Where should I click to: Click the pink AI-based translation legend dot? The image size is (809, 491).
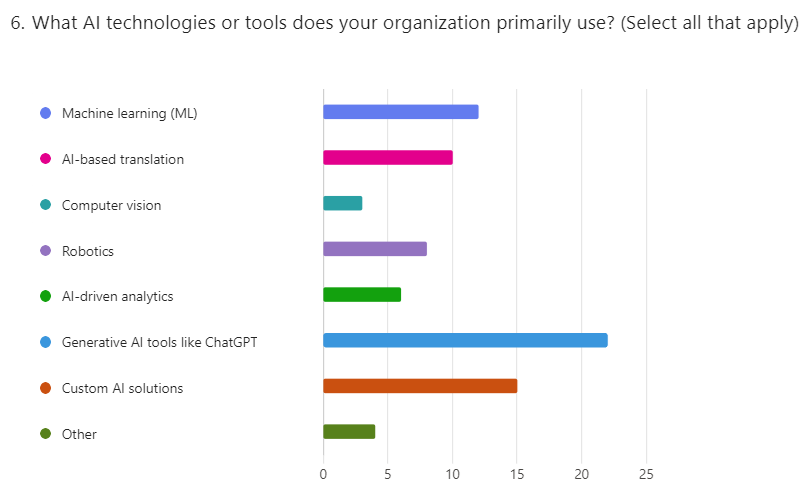click(45, 159)
